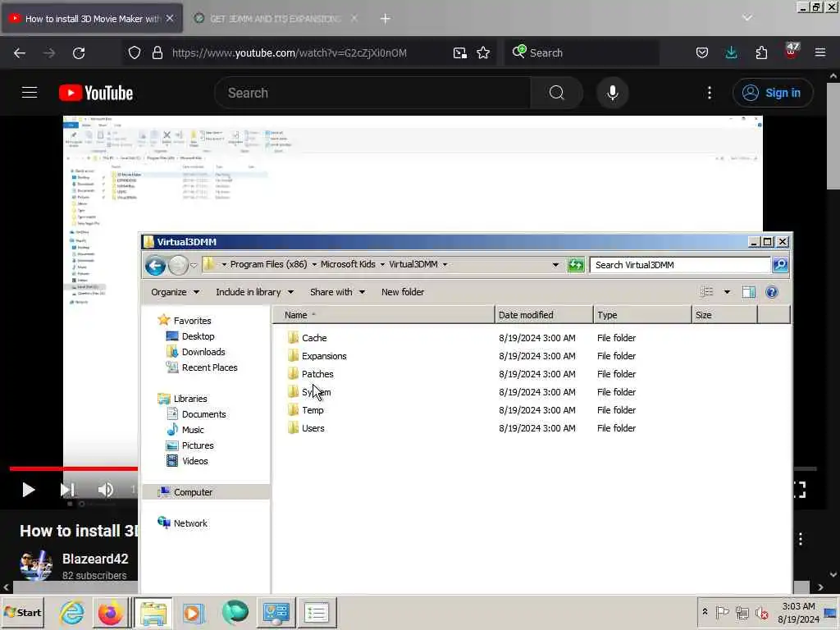Toggle YouTube fullscreen mode

(799, 489)
